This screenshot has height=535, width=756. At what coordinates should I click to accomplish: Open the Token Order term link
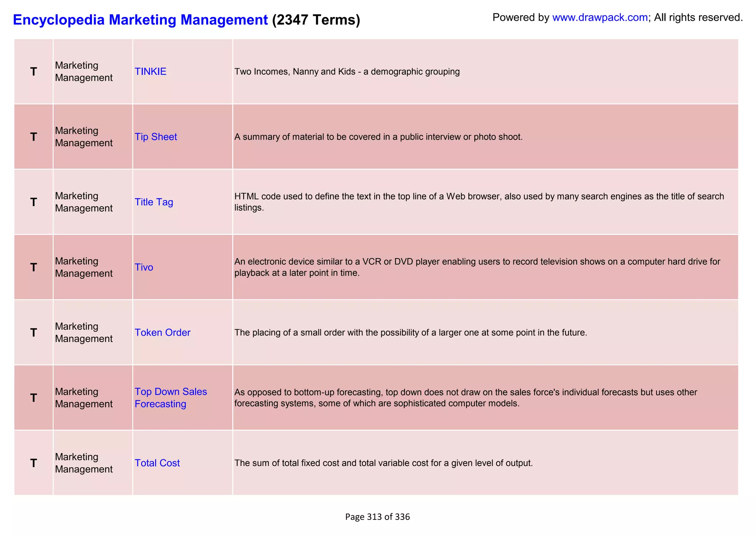(x=162, y=333)
